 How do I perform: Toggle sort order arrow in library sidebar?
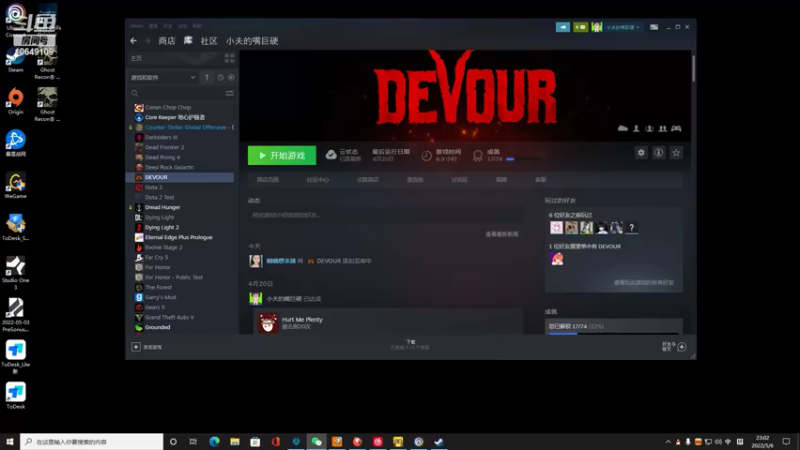pyautogui.click(x=207, y=78)
